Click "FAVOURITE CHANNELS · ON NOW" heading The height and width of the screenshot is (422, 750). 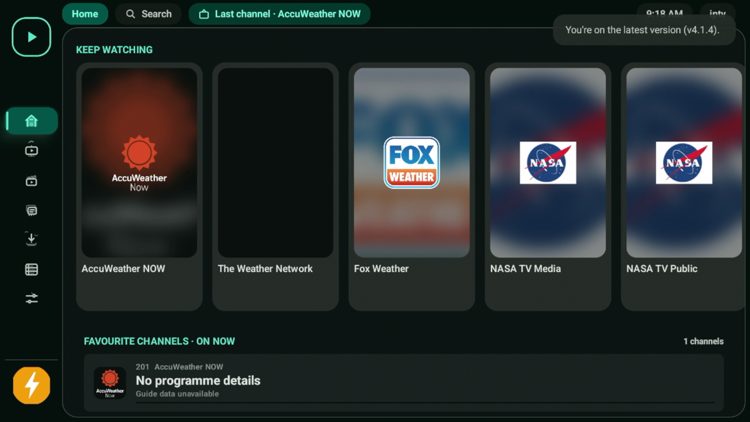point(159,341)
